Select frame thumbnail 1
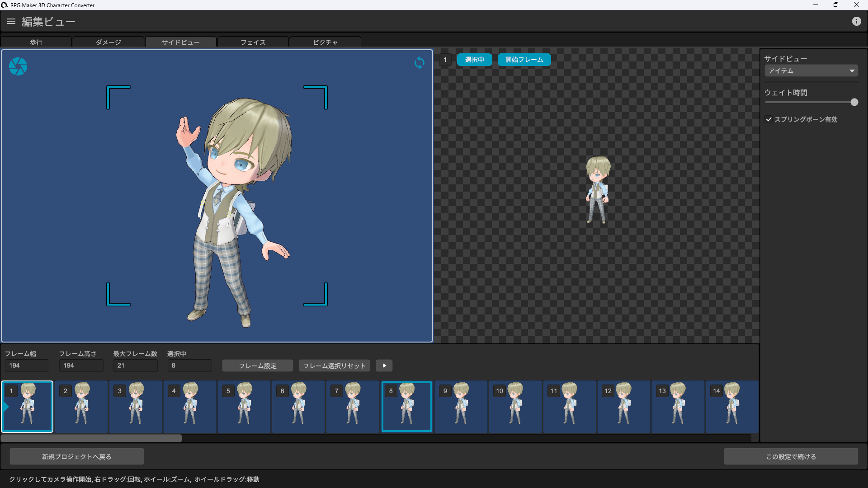This screenshot has height=488, width=868. [x=27, y=407]
